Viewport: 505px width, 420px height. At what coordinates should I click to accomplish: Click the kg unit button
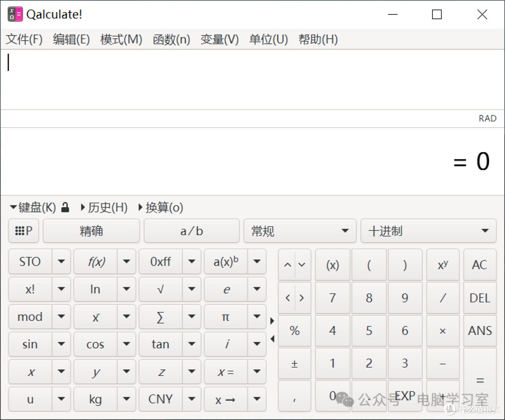(96, 399)
